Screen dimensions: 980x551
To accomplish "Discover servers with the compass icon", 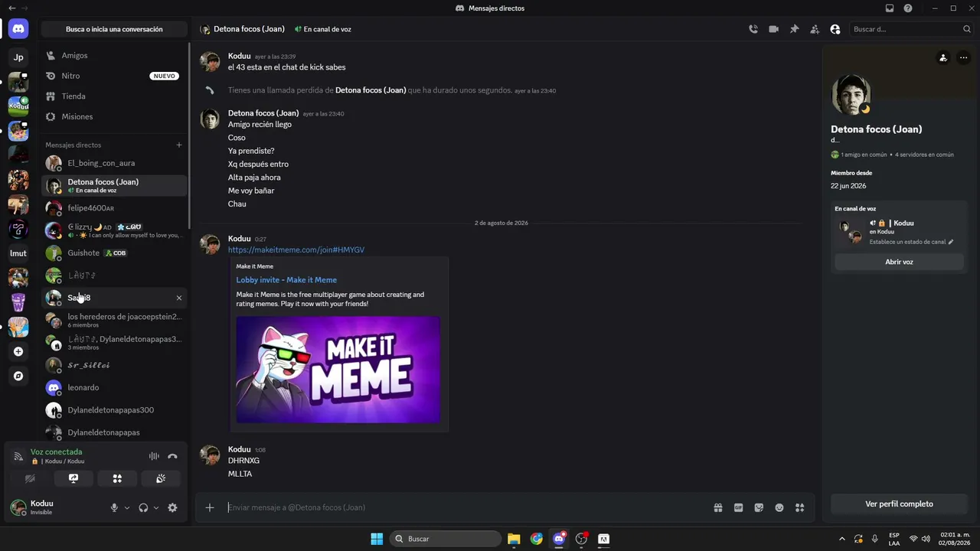I will click(x=18, y=376).
